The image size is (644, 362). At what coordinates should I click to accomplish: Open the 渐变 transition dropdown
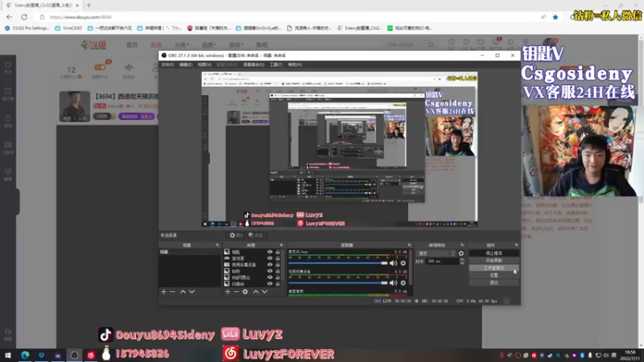click(x=436, y=253)
